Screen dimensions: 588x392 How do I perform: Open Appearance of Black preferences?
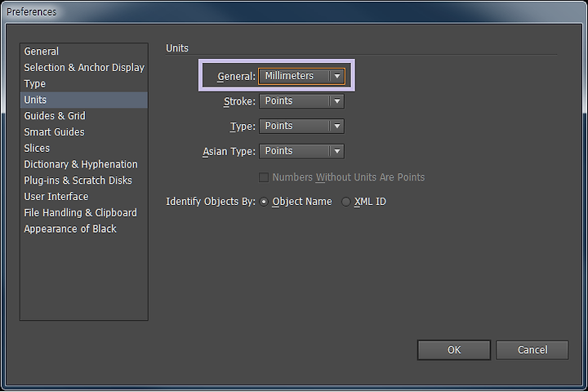pyautogui.click(x=84, y=229)
